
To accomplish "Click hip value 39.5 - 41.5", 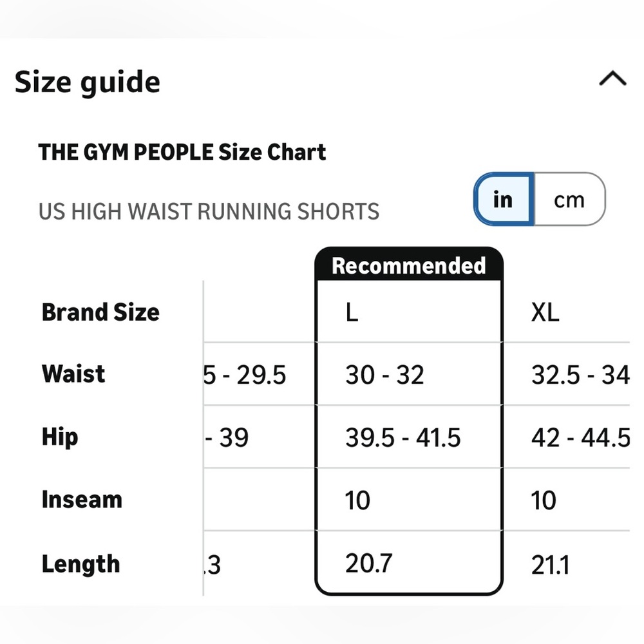I will point(403,437).
